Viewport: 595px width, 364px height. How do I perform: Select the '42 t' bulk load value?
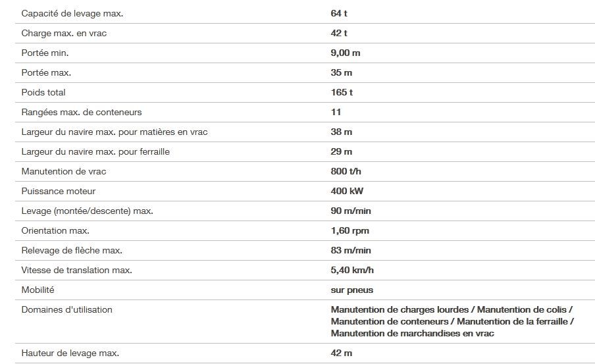(339, 33)
